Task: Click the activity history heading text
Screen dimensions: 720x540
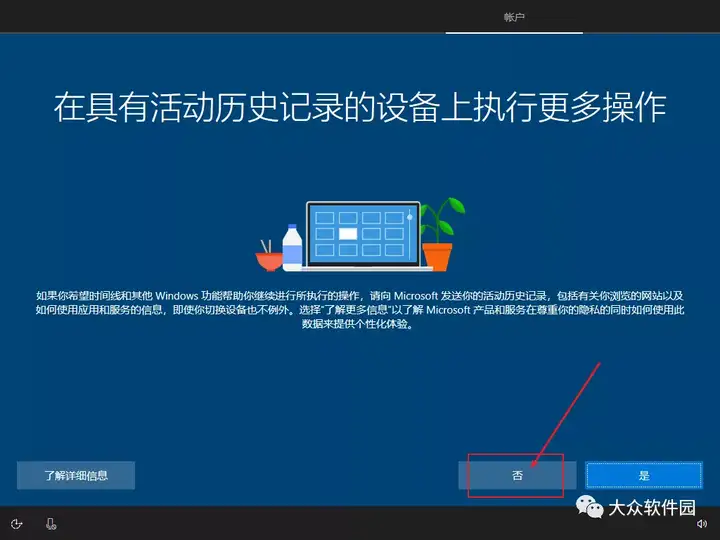Action: point(360,107)
